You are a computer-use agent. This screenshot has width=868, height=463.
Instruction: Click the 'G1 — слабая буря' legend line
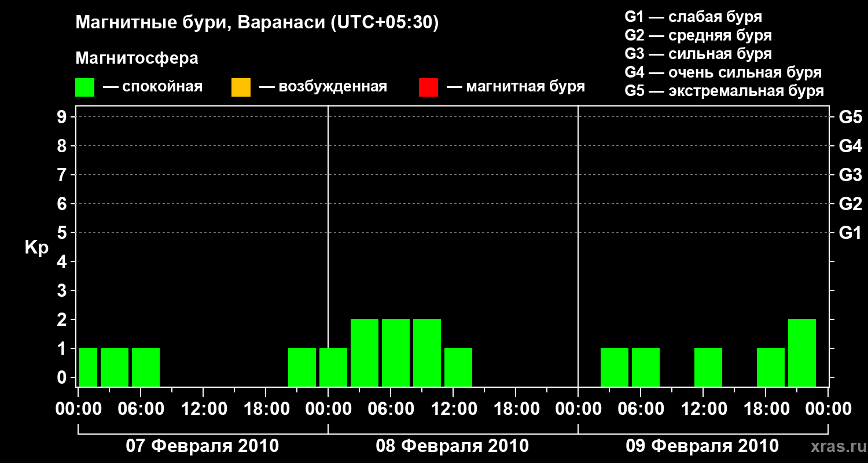pyautogui.click(x=693, y=17)
